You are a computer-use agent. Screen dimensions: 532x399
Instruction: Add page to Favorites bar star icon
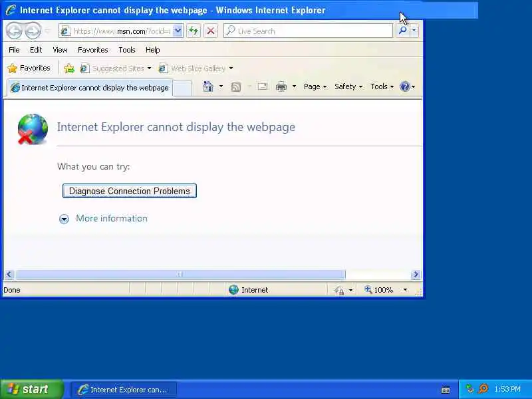point(69,68)
